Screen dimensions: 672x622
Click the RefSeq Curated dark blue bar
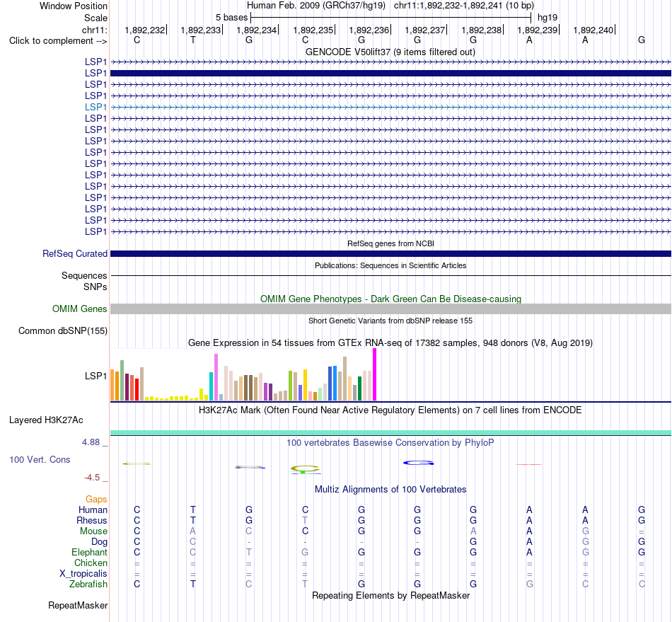pyautogui.click(x=390, y=254)
